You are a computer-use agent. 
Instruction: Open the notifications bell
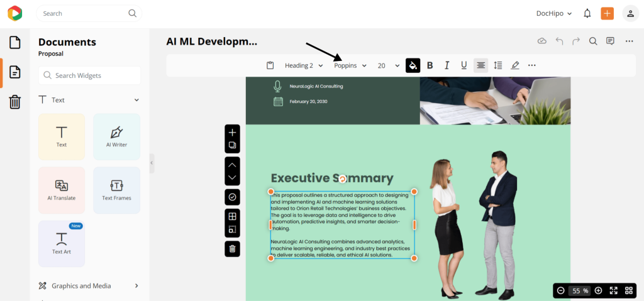(587, 14)
